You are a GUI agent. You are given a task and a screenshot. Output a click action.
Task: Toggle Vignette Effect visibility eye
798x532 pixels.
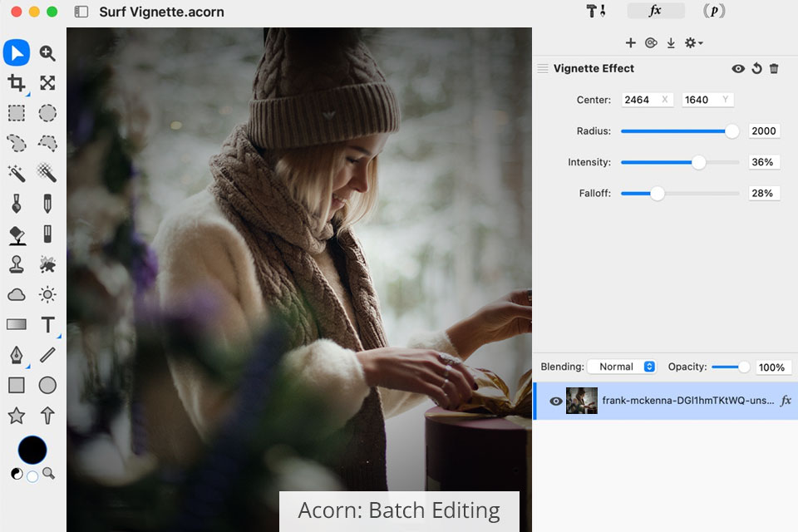click(738, 68)
